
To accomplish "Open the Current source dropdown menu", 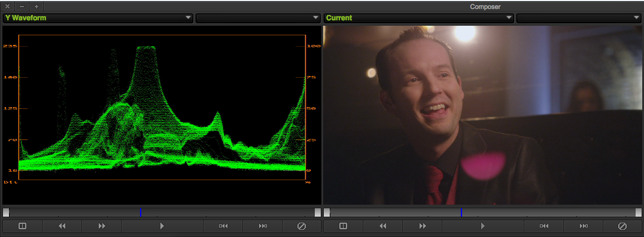I will tap(419, 18).
